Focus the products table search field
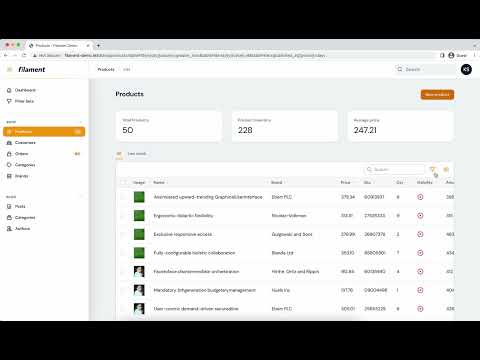The height and width of the screenshot is (360, 480). click(x=394, y=170)
